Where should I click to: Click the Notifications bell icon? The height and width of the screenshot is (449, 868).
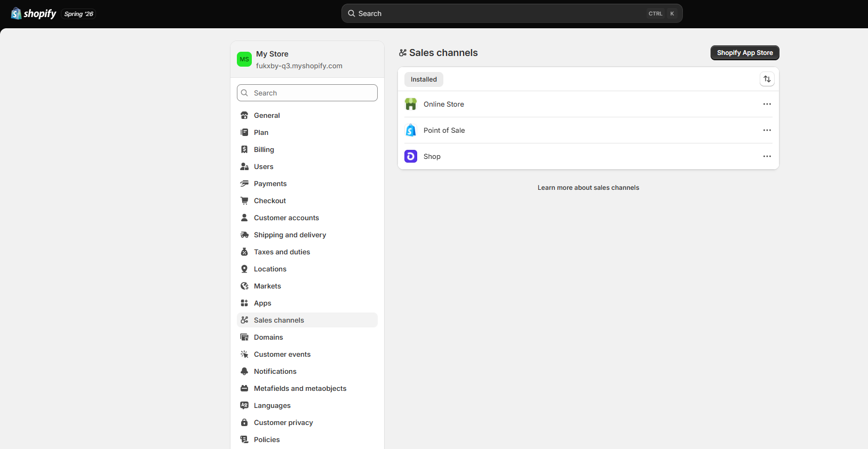click(244, 371)
